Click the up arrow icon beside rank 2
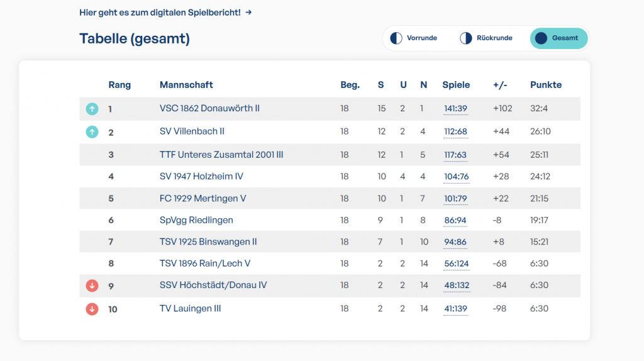Viewport: 644px width, 361px height. pyautogui.click(x=92, y=132)
